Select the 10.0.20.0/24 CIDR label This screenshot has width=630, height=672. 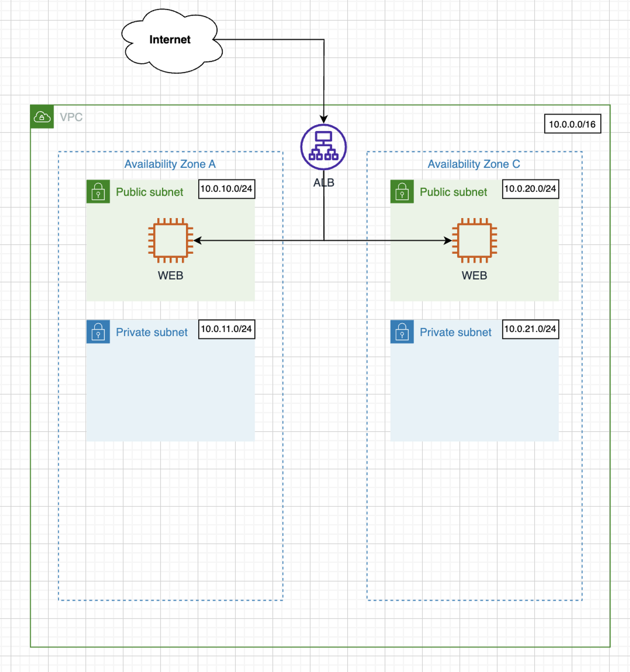tap(530, 189)
